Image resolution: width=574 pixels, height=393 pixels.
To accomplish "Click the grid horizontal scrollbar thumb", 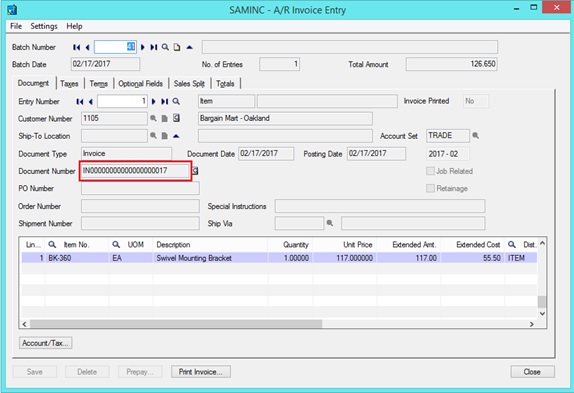I will point(176,324).
